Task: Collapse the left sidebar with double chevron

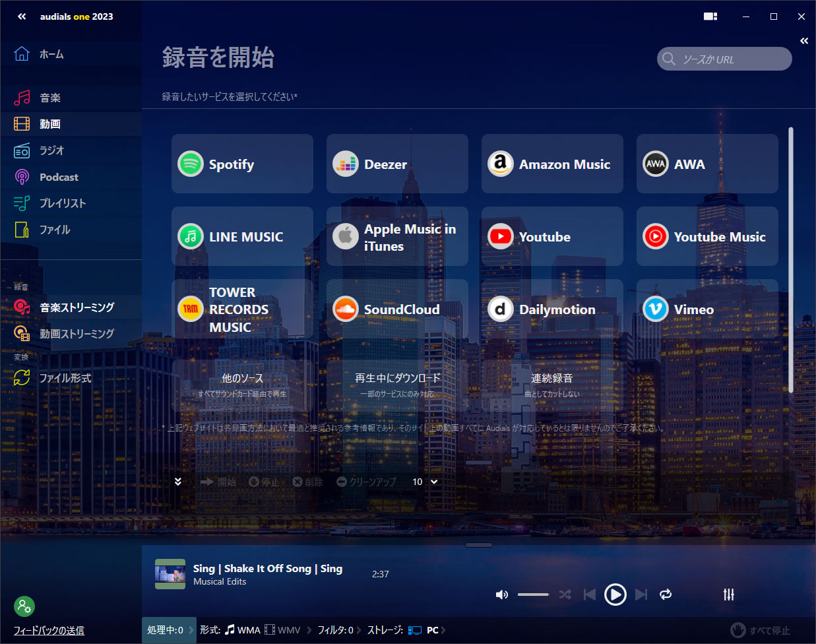Action: 22,16
